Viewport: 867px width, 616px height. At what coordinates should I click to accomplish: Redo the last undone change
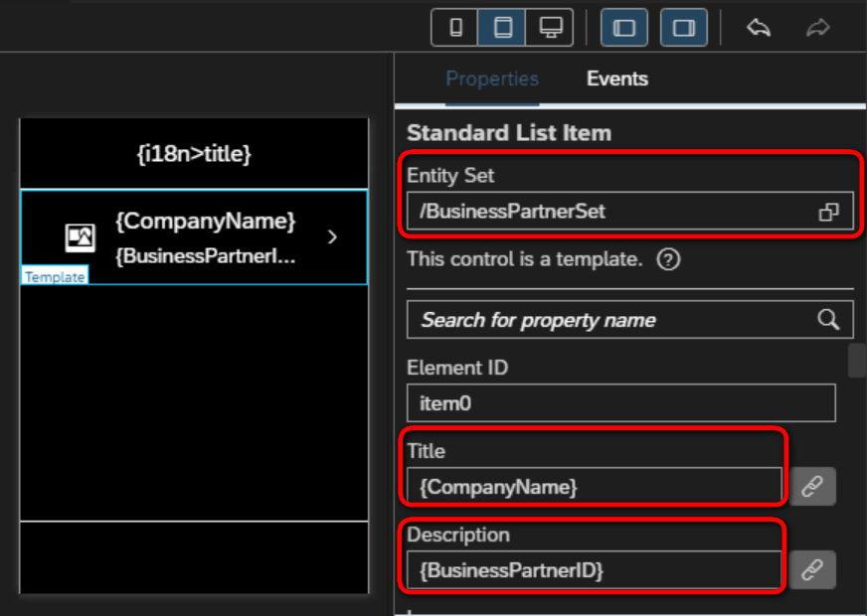(x=818, y=27)
